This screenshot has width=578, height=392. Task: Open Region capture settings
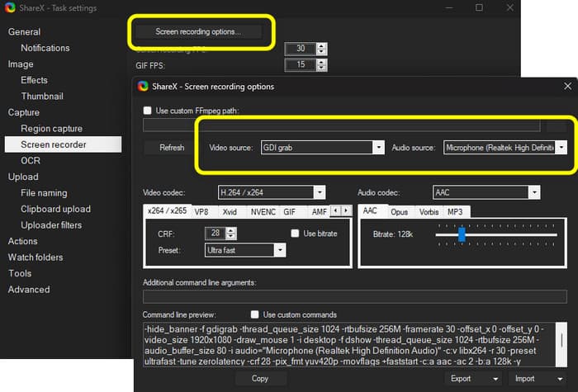pyautogui.click(x=51, y=129)
